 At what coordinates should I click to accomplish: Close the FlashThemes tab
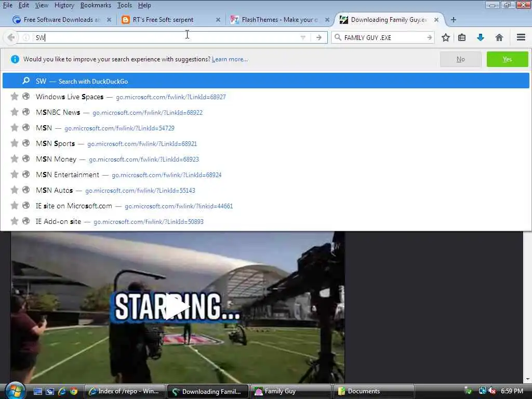(327, 20)
